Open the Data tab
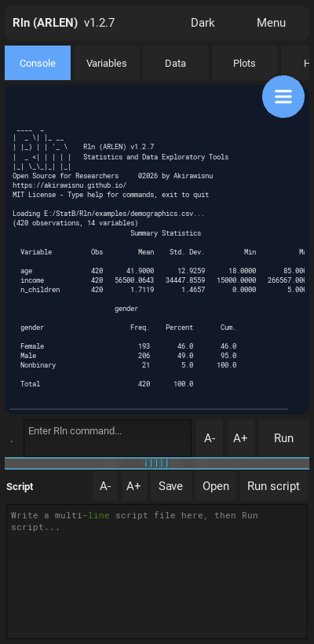 176,63
